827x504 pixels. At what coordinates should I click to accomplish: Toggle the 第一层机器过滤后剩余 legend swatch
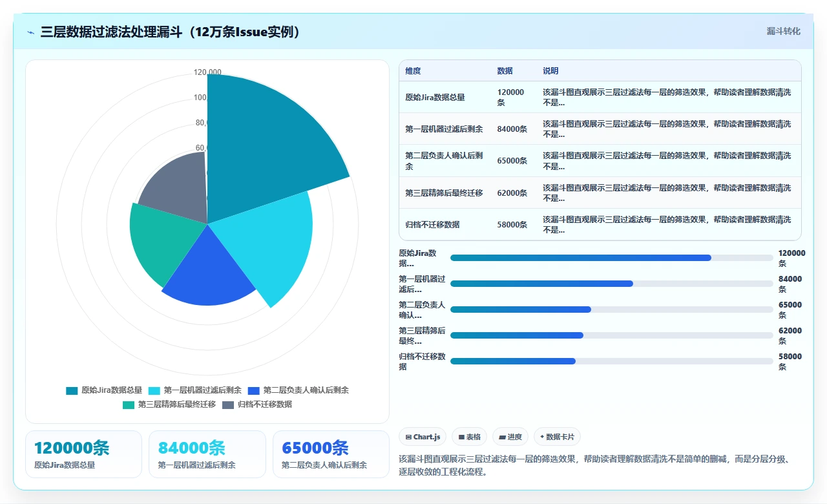coord(154,390)
